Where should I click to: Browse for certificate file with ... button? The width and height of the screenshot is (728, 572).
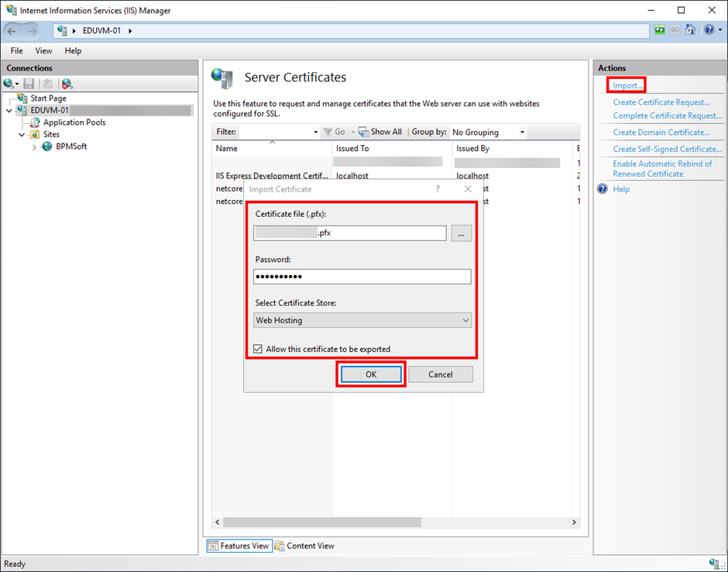pyautogui.click(x=461, y=233)
